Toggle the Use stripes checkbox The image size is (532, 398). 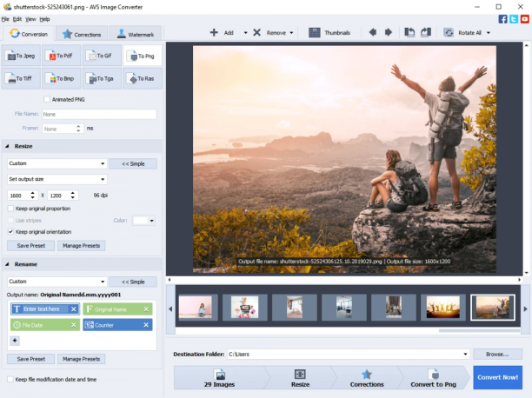[10, 220]
